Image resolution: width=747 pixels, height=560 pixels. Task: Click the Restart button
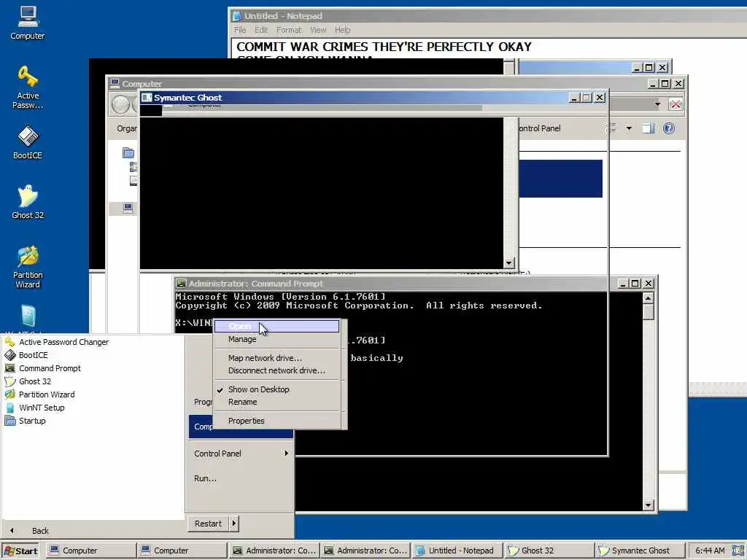coord(208,524)
